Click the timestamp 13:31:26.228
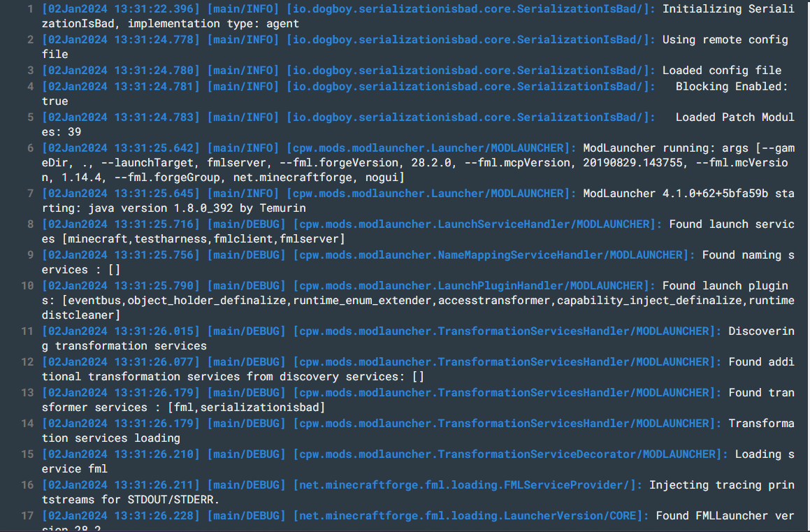 [x=154, y=515]
